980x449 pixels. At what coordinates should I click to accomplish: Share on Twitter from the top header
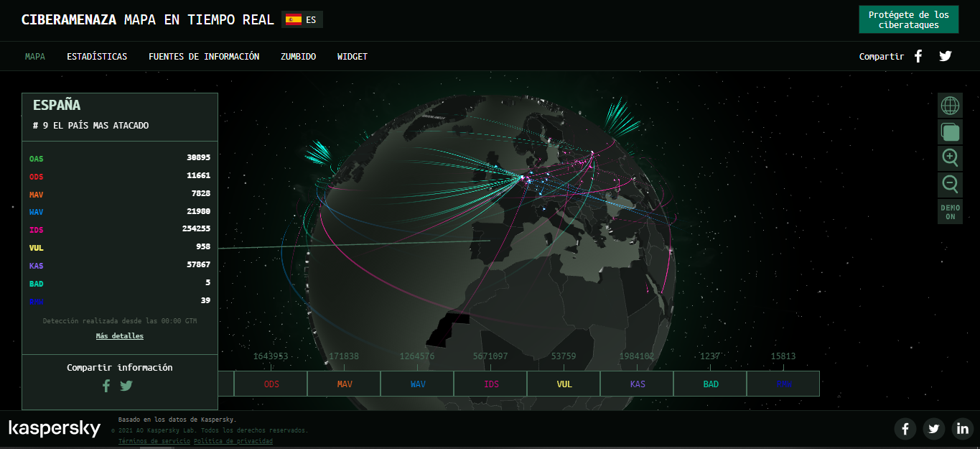(946, 56)
